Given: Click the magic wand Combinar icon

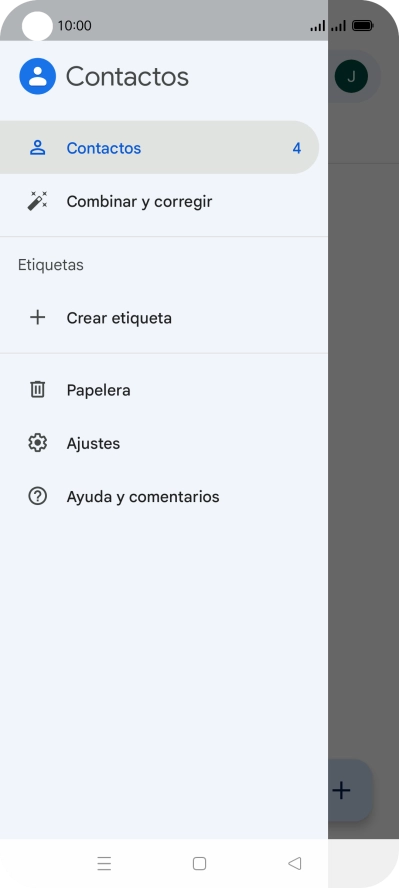Looking at the screenshot, I should pyautogui.click(x=37, y=201).
